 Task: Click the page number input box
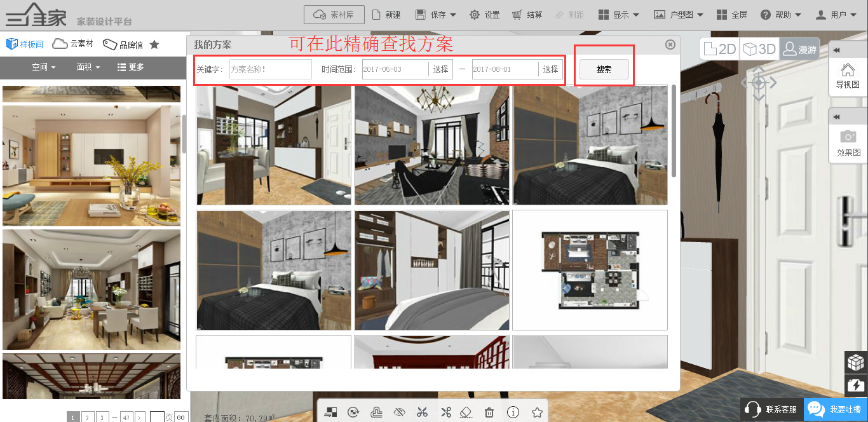click(157, 417)
